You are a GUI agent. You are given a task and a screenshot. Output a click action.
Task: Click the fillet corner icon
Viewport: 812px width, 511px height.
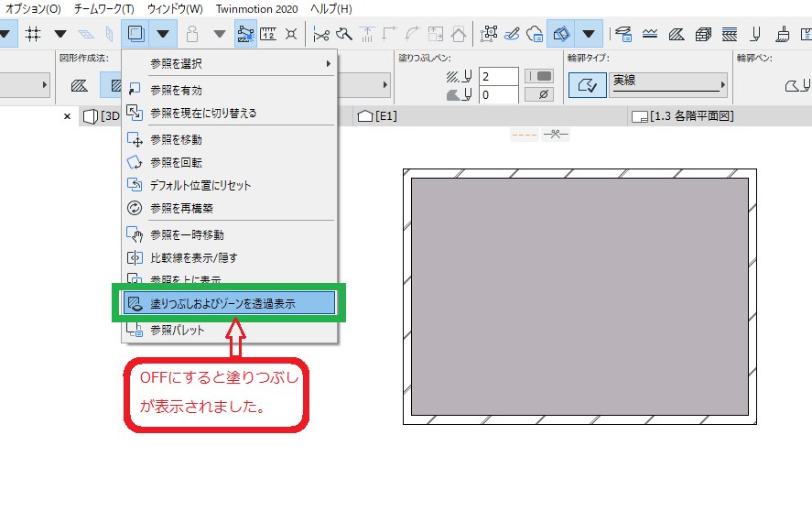[389, 34]
